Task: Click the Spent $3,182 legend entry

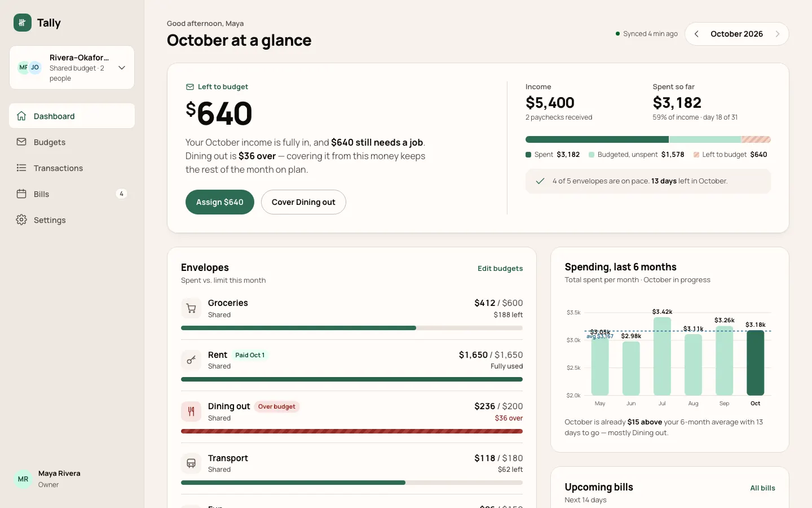Action: pyautogui.click(x=553, y=155)
